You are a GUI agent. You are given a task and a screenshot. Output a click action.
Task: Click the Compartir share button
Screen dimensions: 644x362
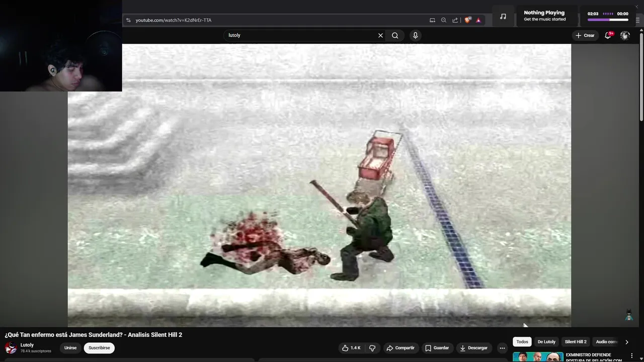400,348
